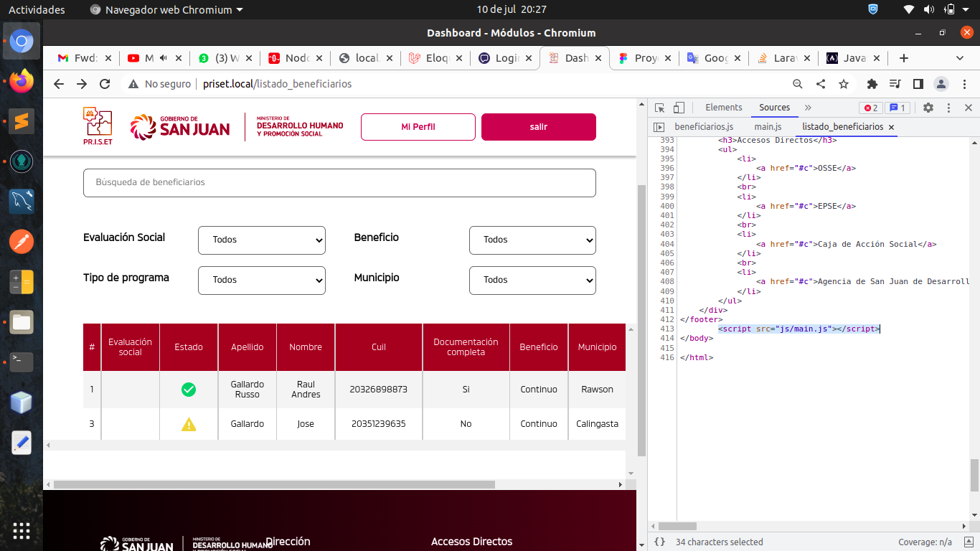Toggle the device toolbar in DevTools
This screenshot has height=551, width=980.
[x=679, y=108]
